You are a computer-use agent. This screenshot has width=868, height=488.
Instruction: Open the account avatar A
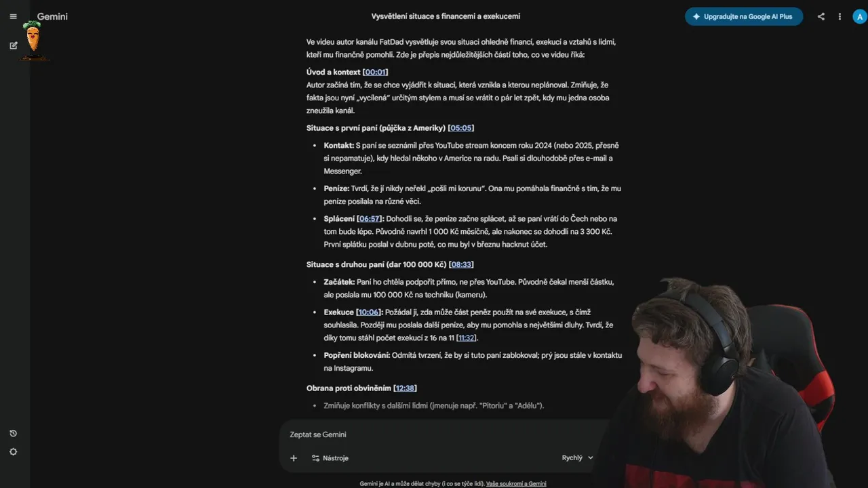(x=860, y=16)
